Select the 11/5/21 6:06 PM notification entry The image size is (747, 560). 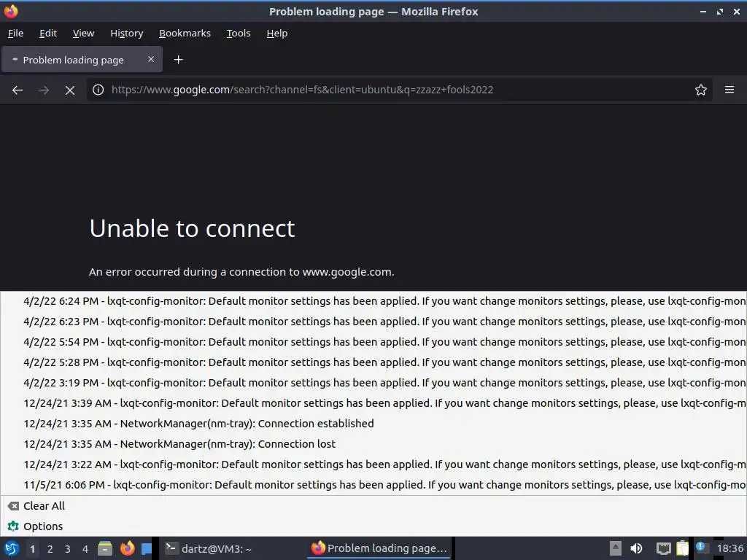[x=373, y=485]
